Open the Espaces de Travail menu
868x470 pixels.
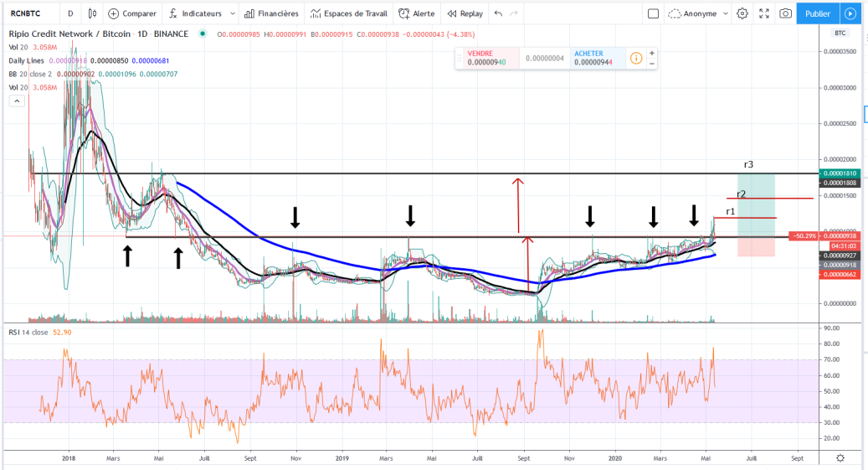click(349, 13)
